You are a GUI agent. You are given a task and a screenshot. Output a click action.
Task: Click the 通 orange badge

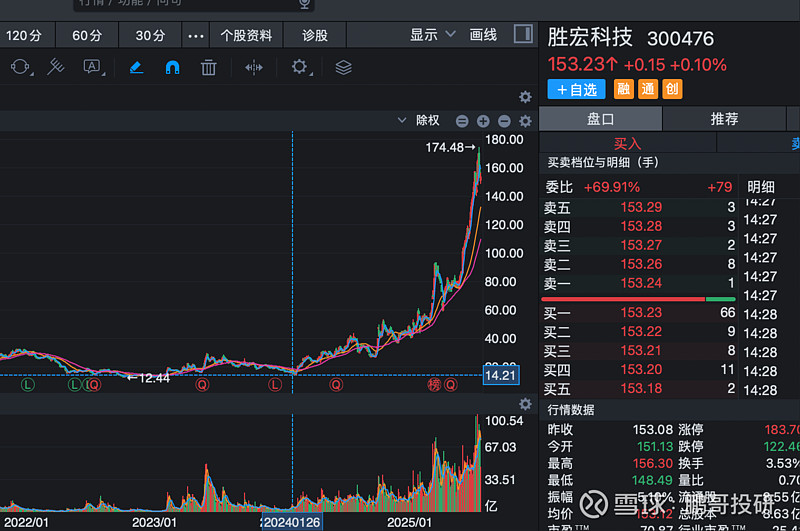pyautogui.click(x=648, y=89)
